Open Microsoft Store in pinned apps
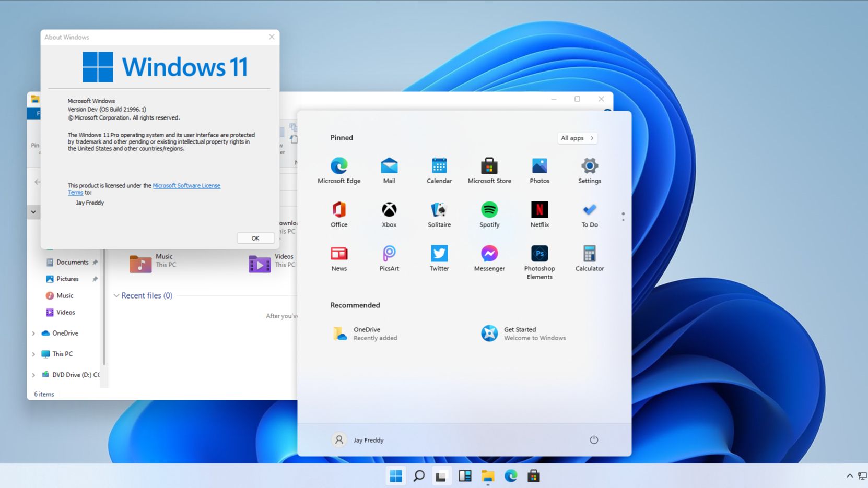868x488 pixels. (x=489, y=171)
